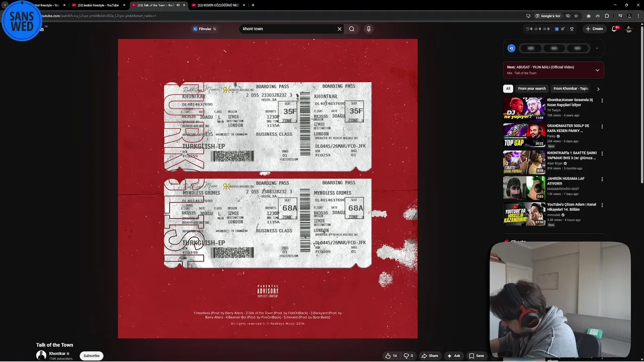Screen dimensions: 644x362
Task: Click the Turkglish-EP album art video area
Action: [x=268, y=189]
